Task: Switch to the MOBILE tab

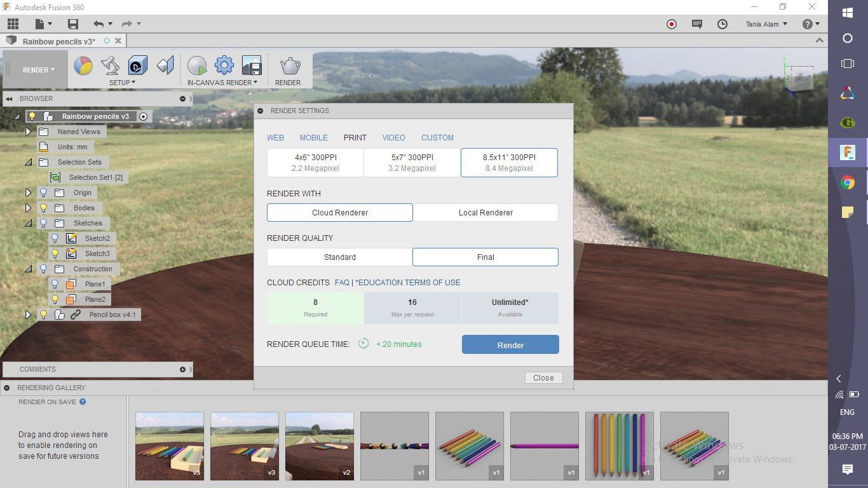Action: [314, 138]
